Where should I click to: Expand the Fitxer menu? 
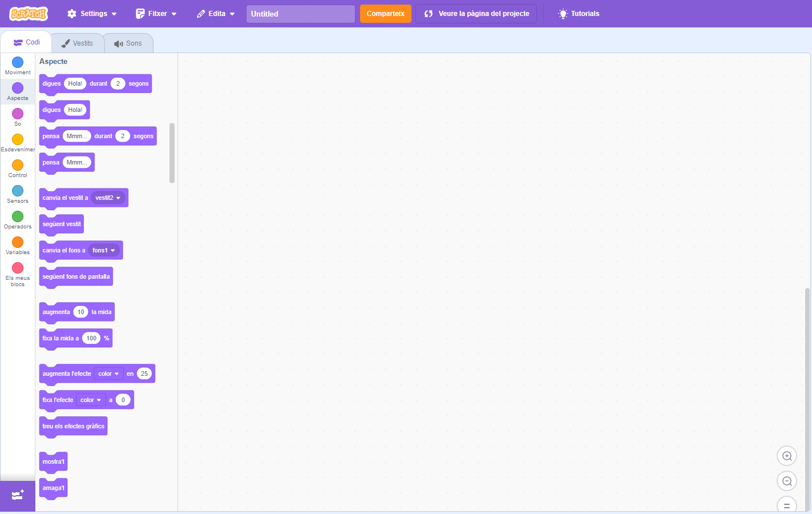click(156, 14)
